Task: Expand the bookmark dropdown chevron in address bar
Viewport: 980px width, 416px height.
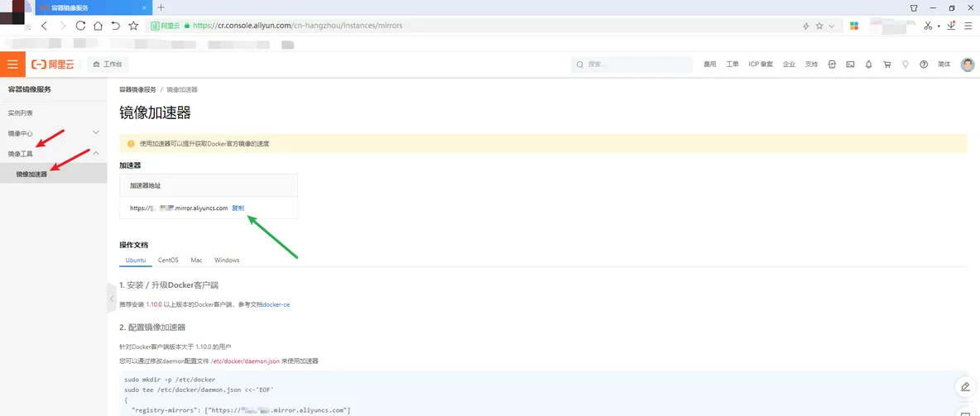Action: 831,26
